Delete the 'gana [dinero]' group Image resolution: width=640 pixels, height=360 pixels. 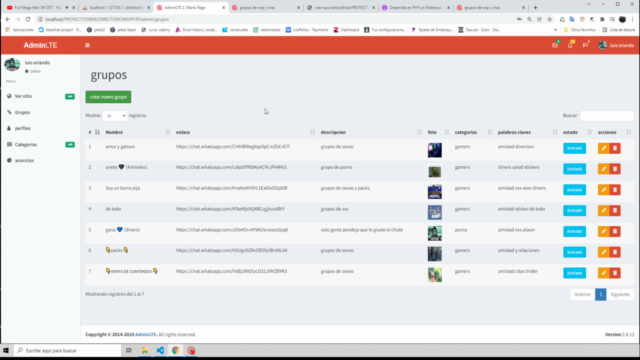(615, 231)
